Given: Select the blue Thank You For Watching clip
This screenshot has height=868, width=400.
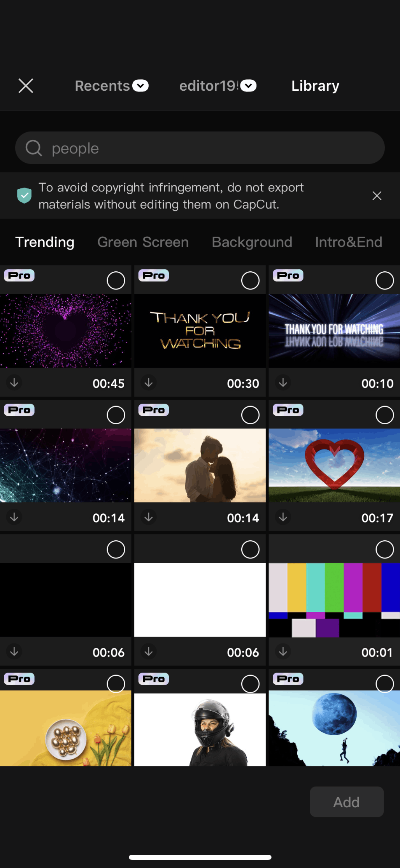Looking at the screenshot, I should [x=385, y=281].
